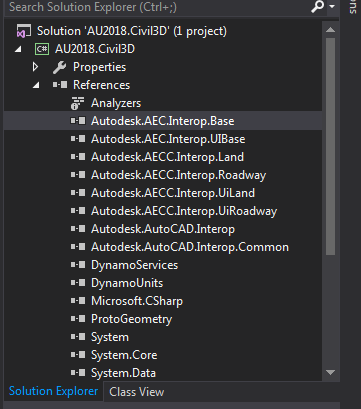
Task: Click the Analyzers icon
Action: click(77, 103)
